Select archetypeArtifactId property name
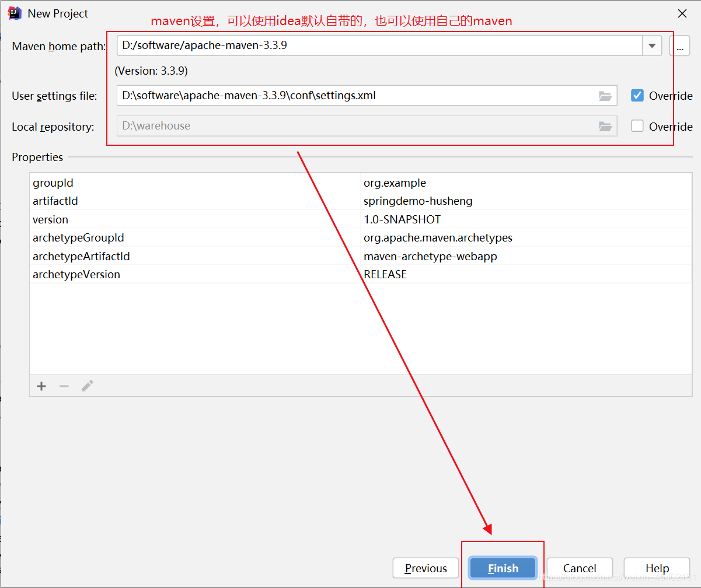Viewport: 701px width, 588px height. click(x=81, y=256)
